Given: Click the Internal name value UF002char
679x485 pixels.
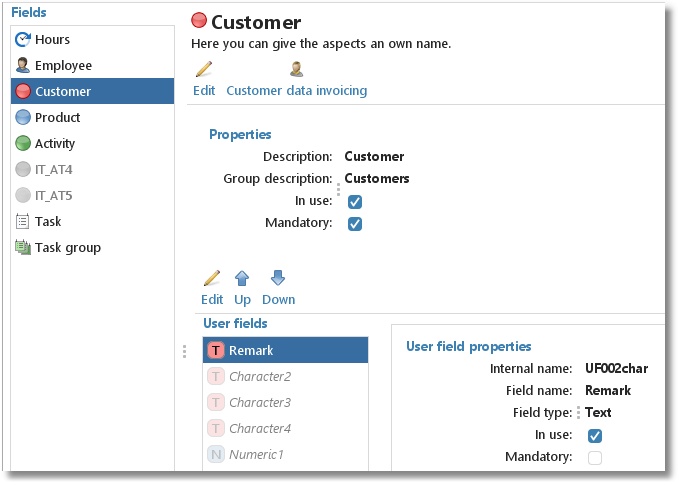Looking at the screenshot, I should (x=617, y=369).
